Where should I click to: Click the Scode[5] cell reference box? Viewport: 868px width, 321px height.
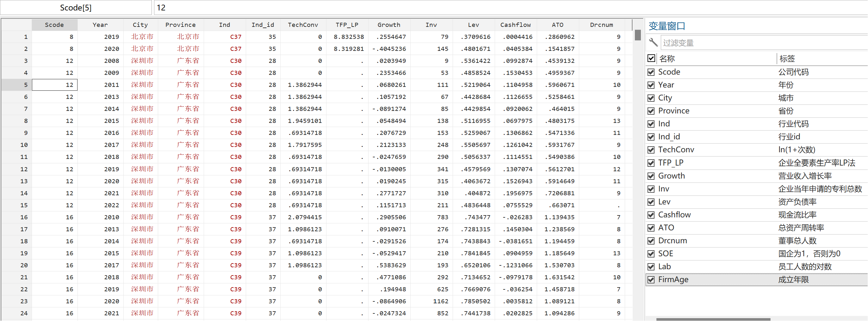click(x=76, y=7)
